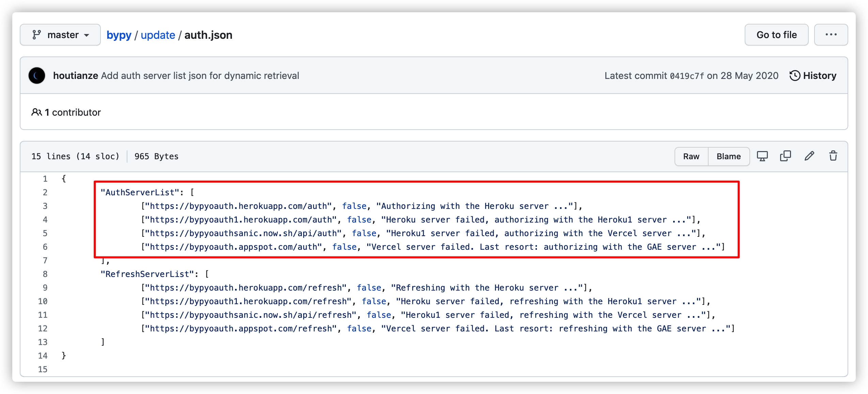Click the Go to file button
The width and height of the screenshot is (868, 394).
pos(776,35)
